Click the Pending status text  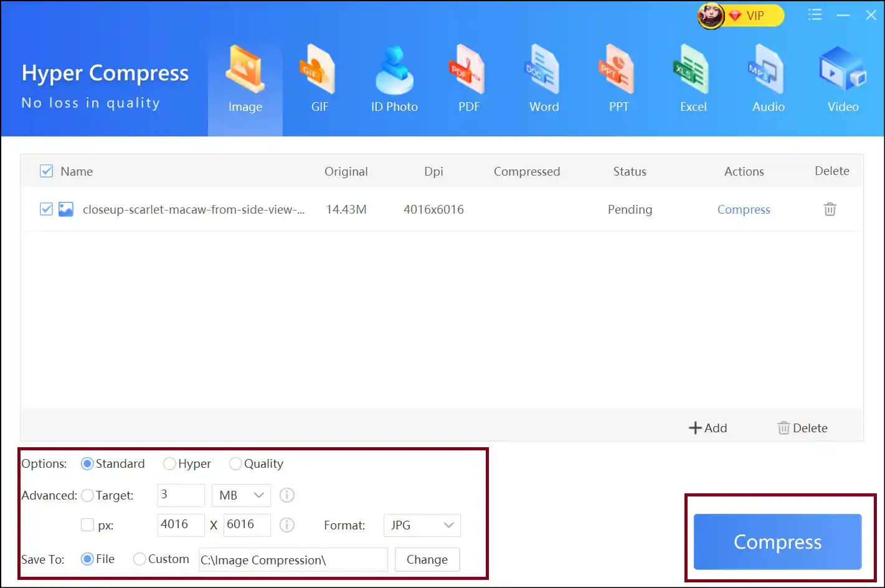[630, 210]
